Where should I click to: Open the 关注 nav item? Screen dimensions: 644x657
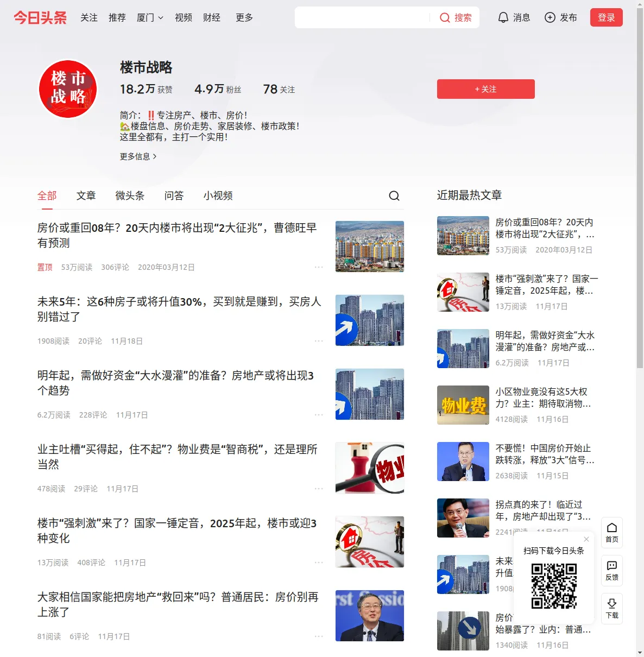click(x=89, y=17)
